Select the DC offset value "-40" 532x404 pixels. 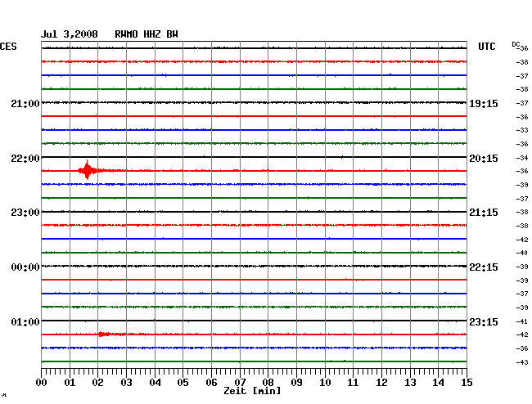522,253
